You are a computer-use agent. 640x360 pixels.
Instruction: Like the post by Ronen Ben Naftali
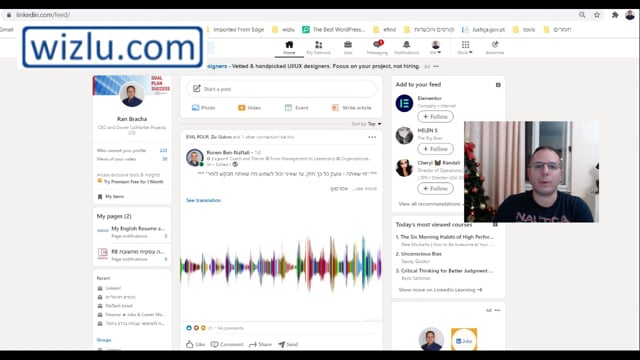pyautogui.click(x=195, y=344)
